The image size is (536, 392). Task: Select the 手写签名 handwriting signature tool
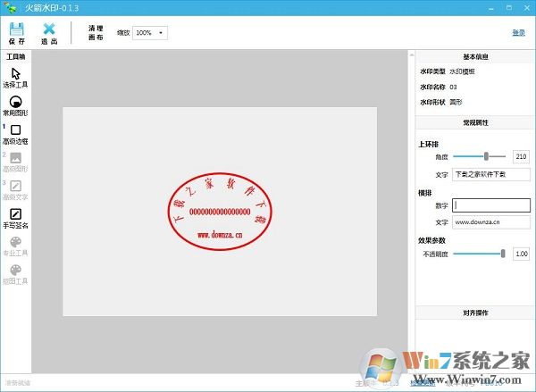coord(15,219)
